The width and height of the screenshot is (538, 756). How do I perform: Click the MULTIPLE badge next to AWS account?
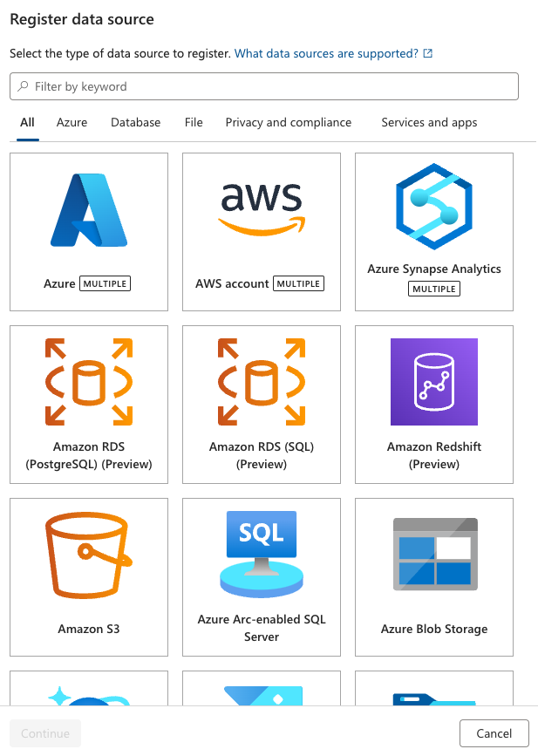(298, 283)
